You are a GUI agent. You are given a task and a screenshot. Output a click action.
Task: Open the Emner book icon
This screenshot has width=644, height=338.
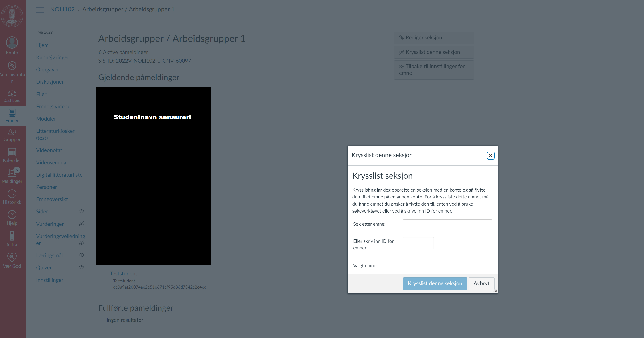click(x=12, y=112)
